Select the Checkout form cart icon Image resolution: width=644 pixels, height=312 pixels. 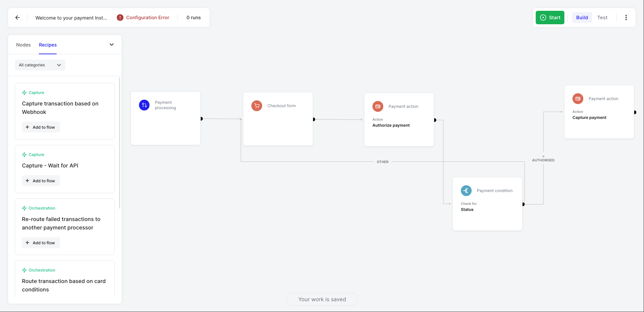[x=257, y=105]
